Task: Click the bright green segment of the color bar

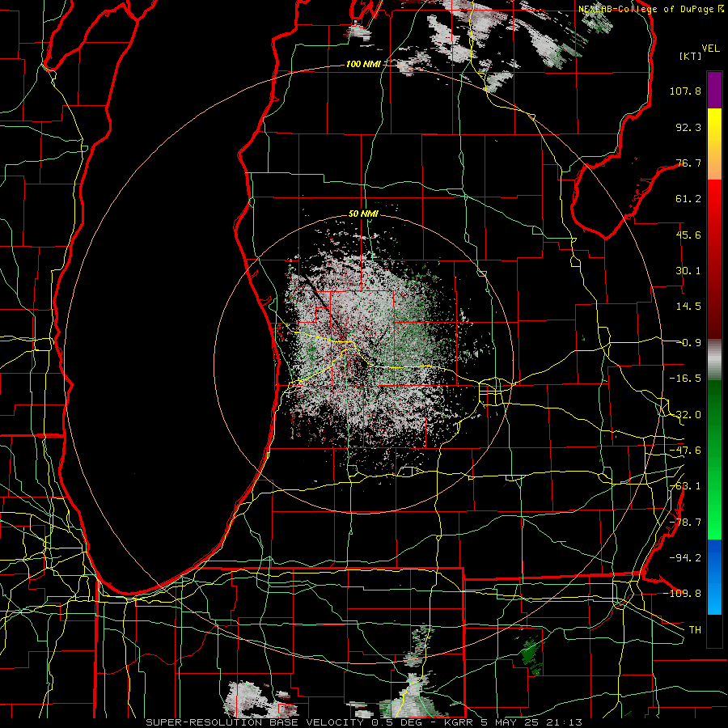Action: click(714, 515)
